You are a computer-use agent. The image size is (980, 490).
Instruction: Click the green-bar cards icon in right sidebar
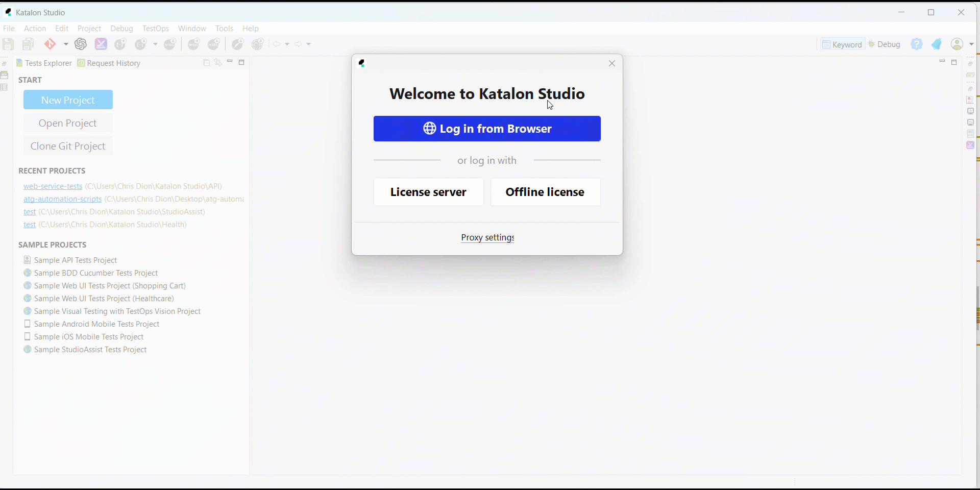[x=970, y=75]
